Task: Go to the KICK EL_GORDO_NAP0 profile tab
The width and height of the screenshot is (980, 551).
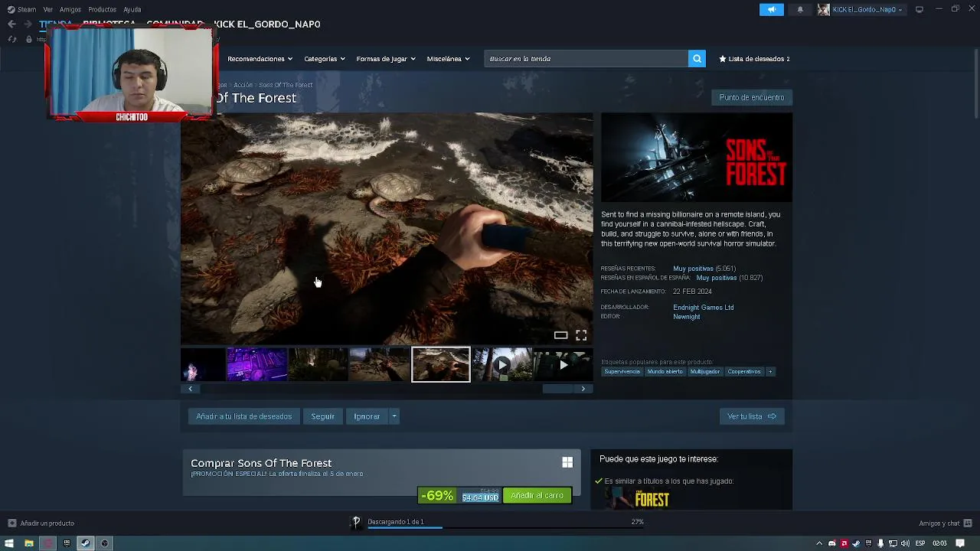Action: tap(266, 24)
